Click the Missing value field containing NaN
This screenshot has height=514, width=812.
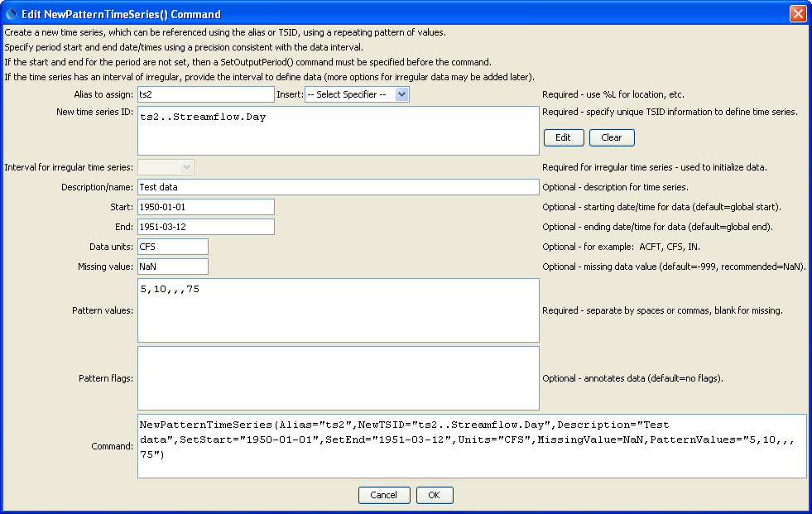tap(173, 267)
